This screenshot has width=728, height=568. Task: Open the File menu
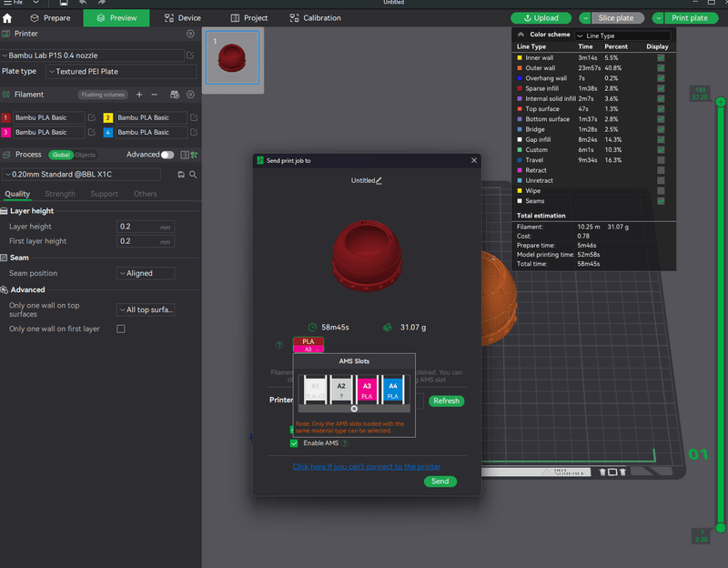[14, 3]
